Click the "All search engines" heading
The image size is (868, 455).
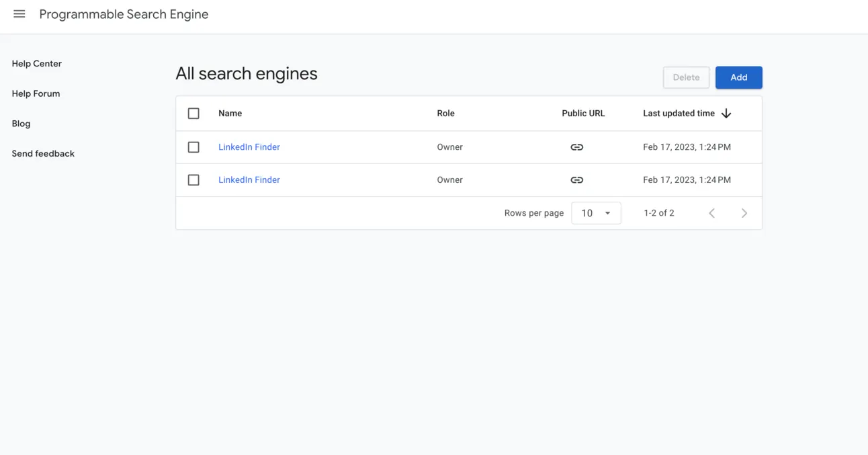tap(247, 74)
